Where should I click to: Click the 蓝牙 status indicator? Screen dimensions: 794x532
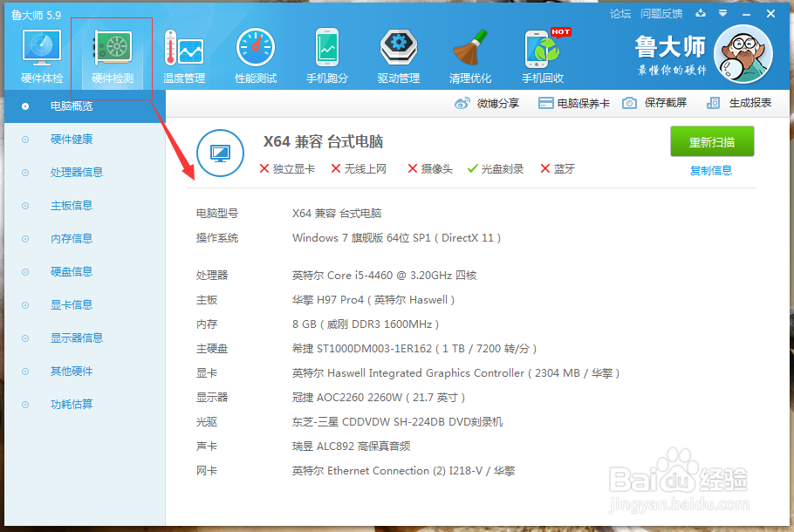[558, 168]
